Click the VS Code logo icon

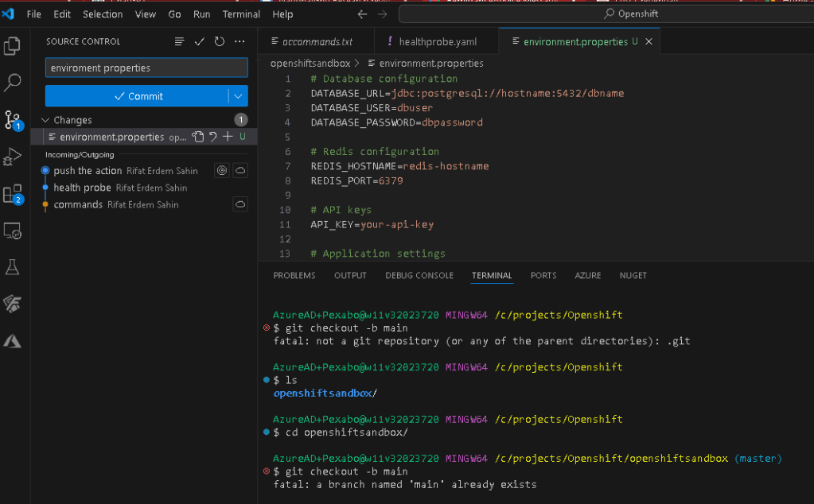pyautogui.click(x=8, y=14)
